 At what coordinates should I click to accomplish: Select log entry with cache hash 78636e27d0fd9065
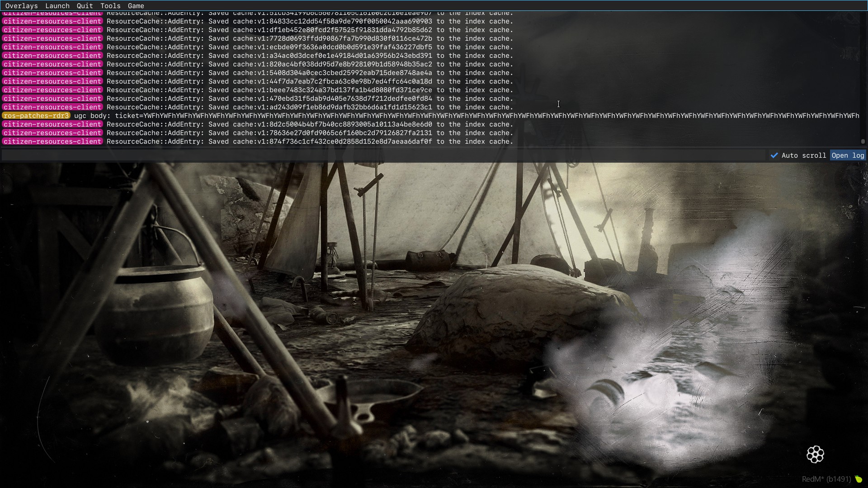tap(258, 133)
